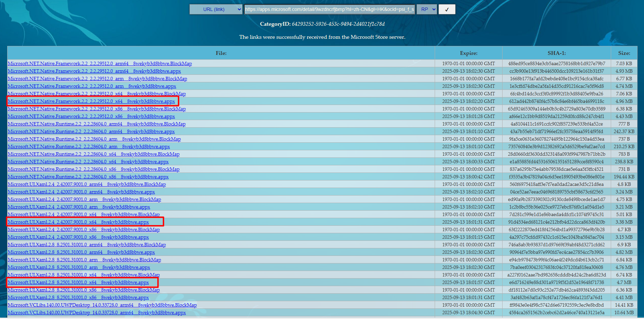Download NET.Native.Runtime x64 appx package
This screenshot has width=644, height=319.
click(88, 162)
